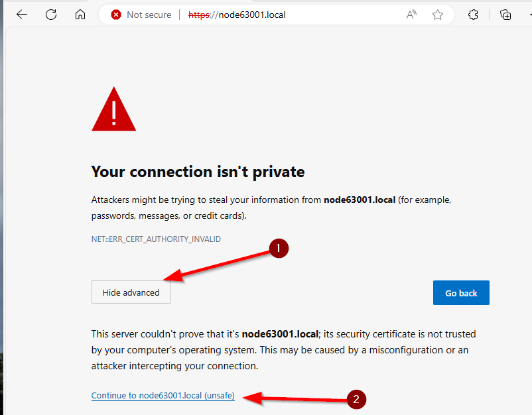Click the Not secure label text
Screen dimensions: 532x415
click(149, 15)
